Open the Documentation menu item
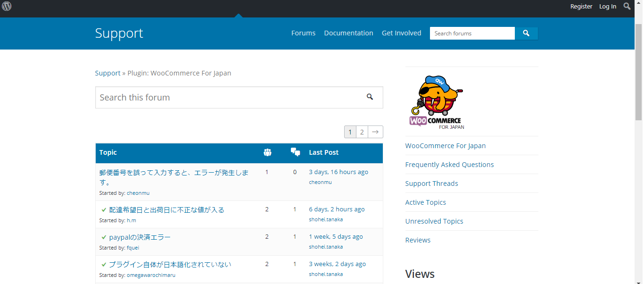This screenshot has height=284, width=644. click(348, 33)
